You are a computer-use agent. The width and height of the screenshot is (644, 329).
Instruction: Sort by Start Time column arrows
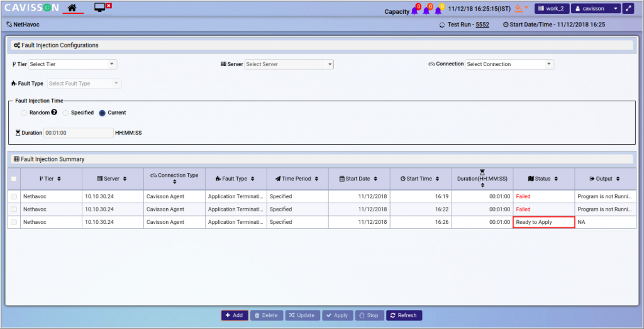438,179
